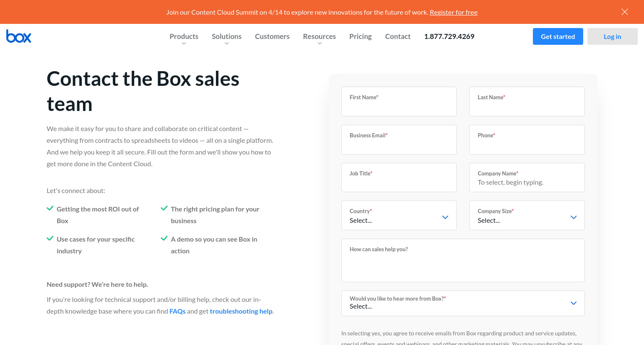Expand the Resources chevron arrow

click(319, 44)
